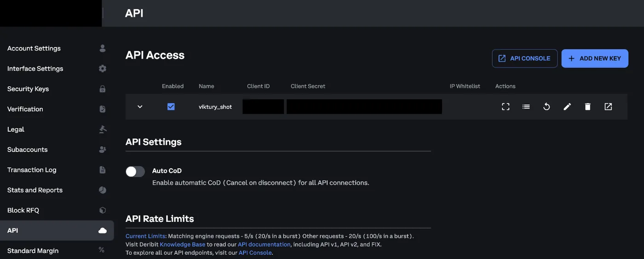The image size is (644, 259).
Task: Open the list icon for viktury_shot key
Action: coord(526,107)
